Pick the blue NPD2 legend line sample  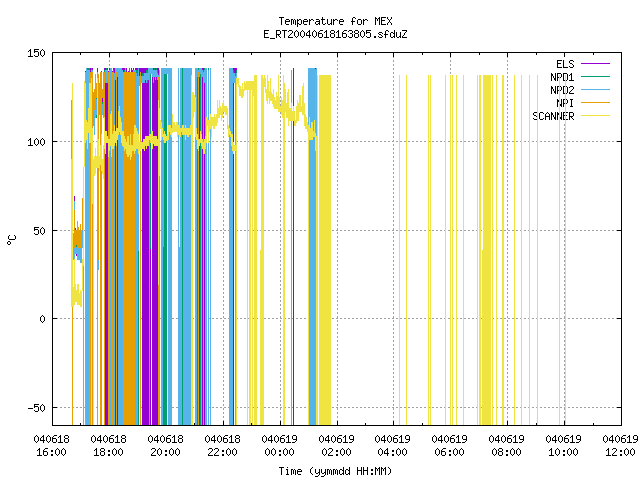(x=596, y=89)
